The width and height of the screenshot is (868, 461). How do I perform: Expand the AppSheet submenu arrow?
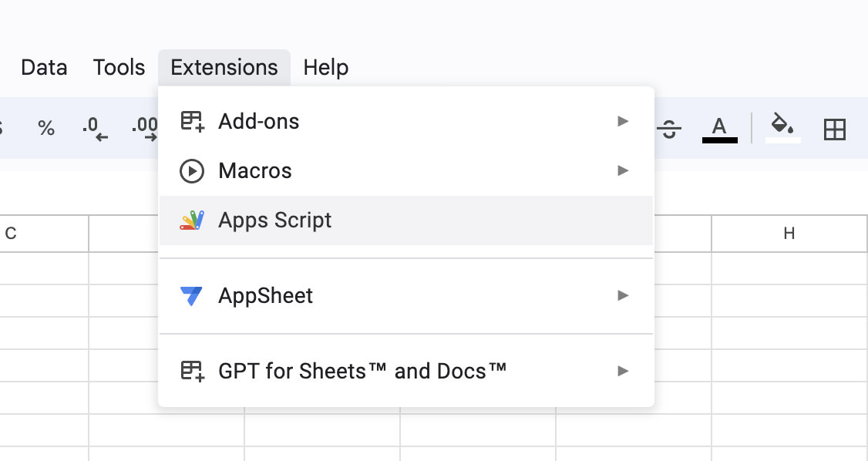(x=623, y=295)
